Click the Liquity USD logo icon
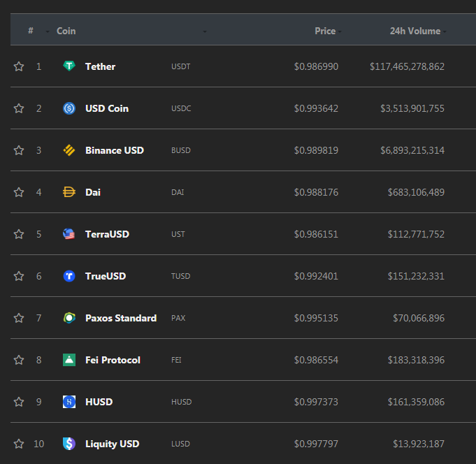 (69, 444)
